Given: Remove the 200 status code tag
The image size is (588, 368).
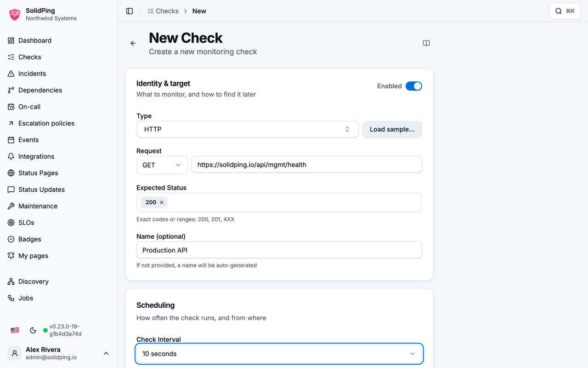Looking at the screenshot, I should [162, 202].
